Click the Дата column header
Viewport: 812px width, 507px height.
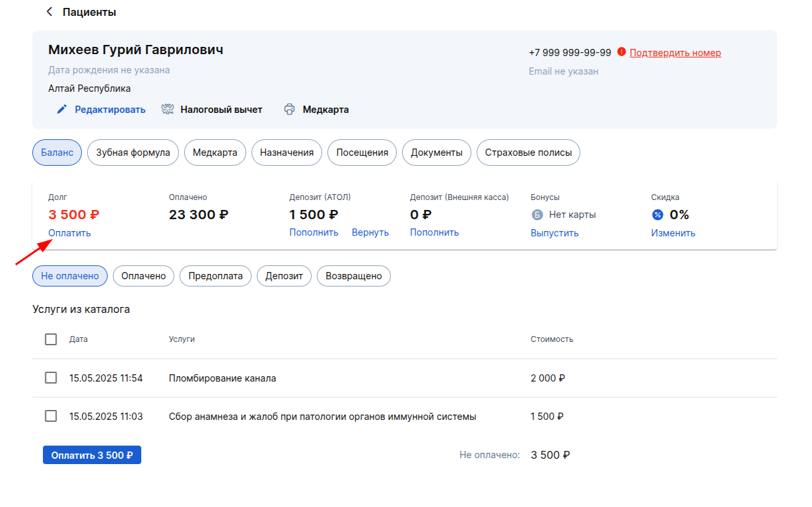(x=79, y=339)
